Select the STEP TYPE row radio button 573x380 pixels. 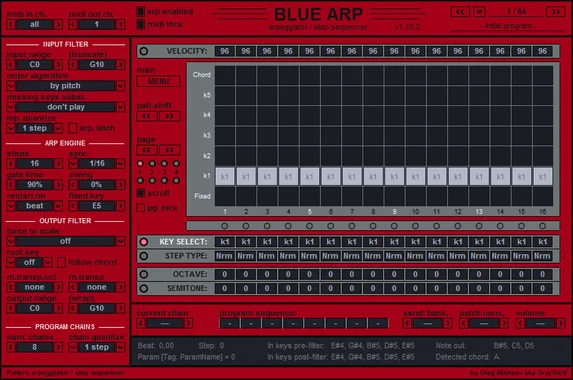pyautogui.click(x=144, y=256)
